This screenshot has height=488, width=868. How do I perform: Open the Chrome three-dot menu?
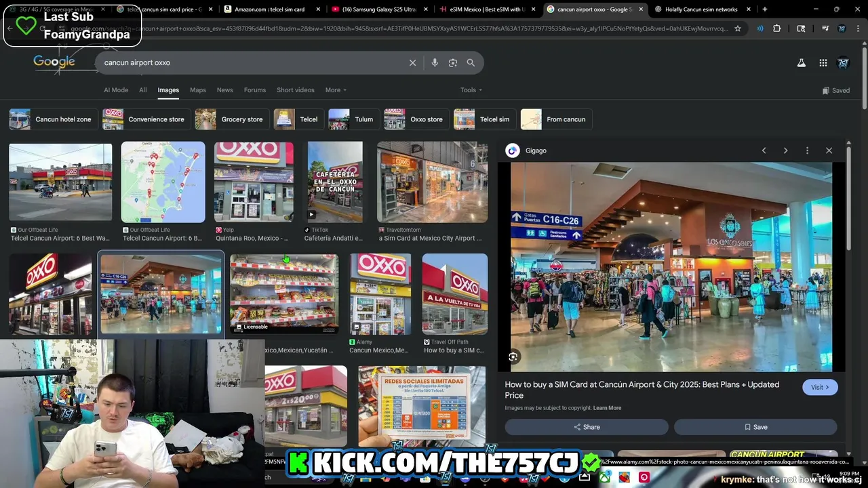[859, 28]
